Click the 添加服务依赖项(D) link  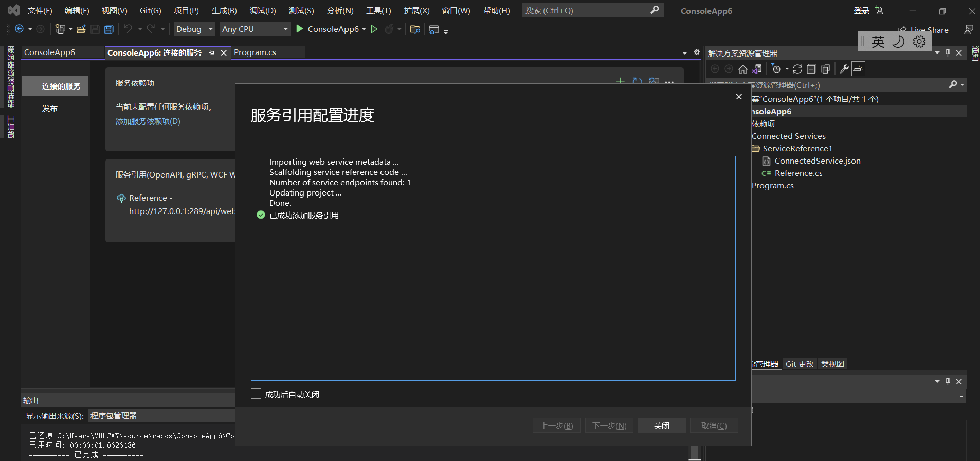(x=148, y=121)
